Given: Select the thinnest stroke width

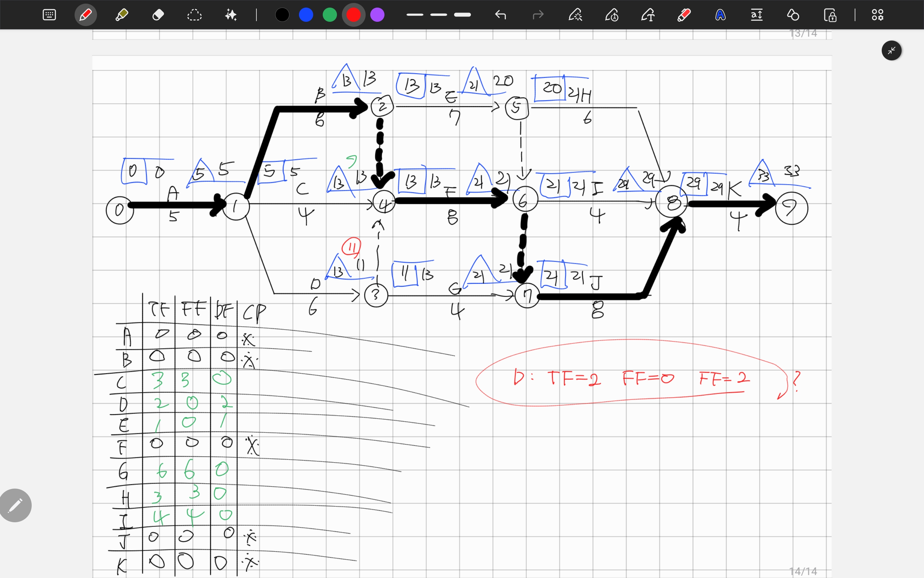Looking at the screenshot, I should pyautogui.click(x=415, y=15).
